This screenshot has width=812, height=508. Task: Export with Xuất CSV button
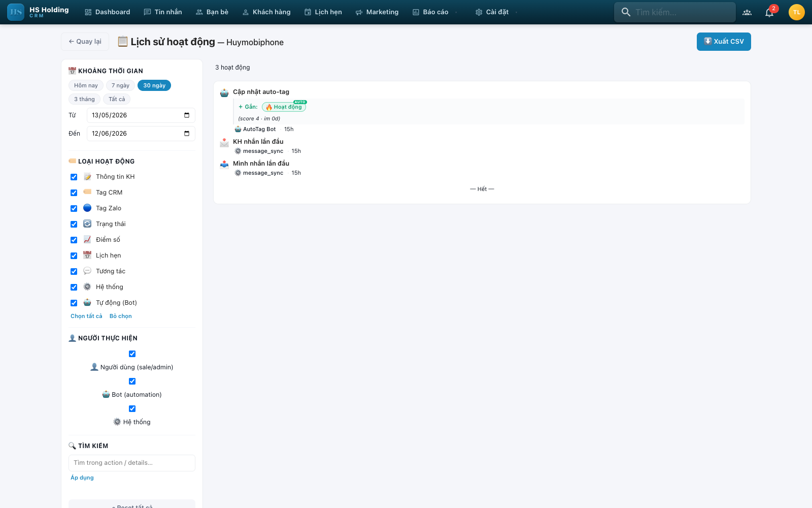pos(724,42)
